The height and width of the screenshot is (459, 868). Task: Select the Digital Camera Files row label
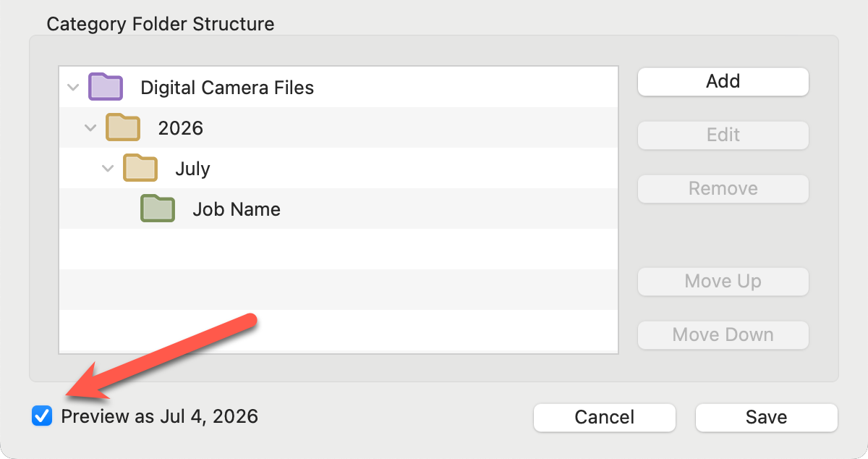[227, 88]
